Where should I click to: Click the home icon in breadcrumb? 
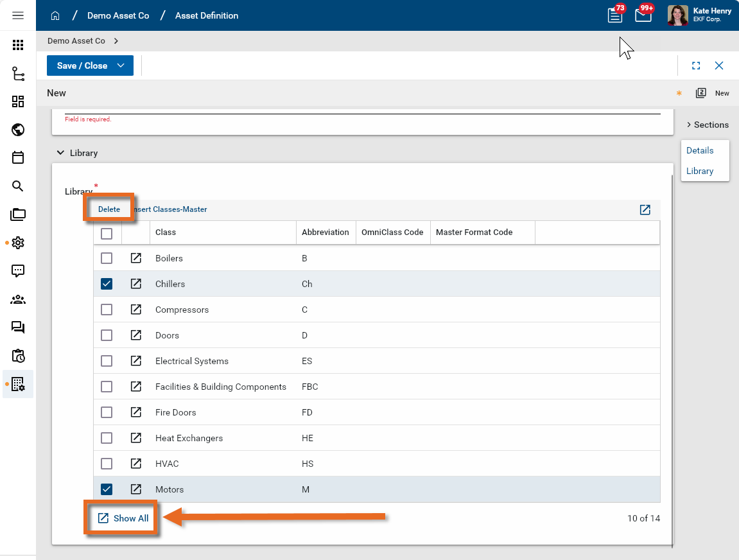pyautogui.click(x=55, y=15)
